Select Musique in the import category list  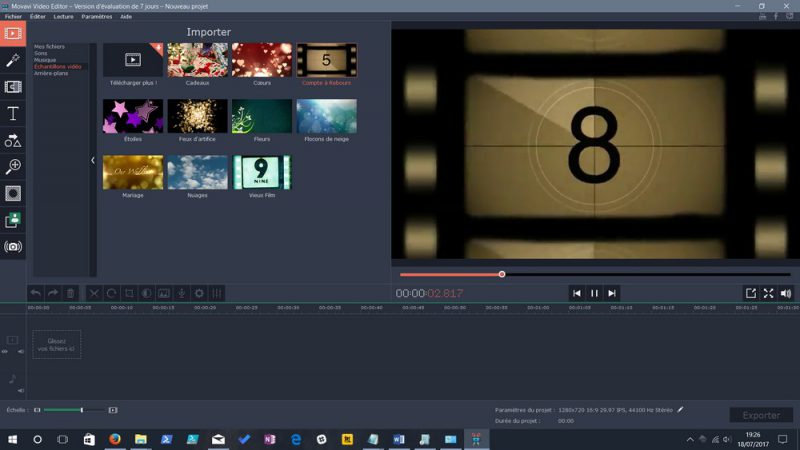click(x=45, y=60)
